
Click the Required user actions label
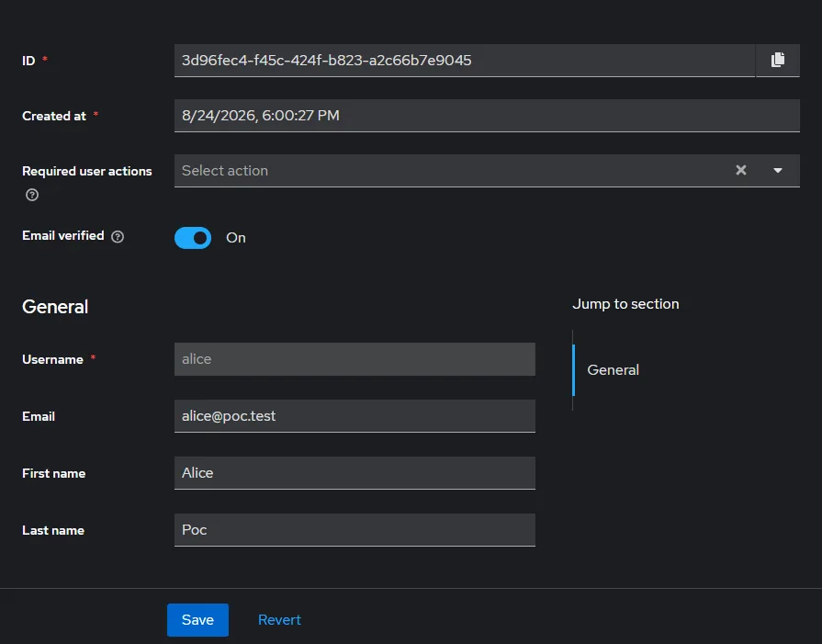tap(87, 171)
